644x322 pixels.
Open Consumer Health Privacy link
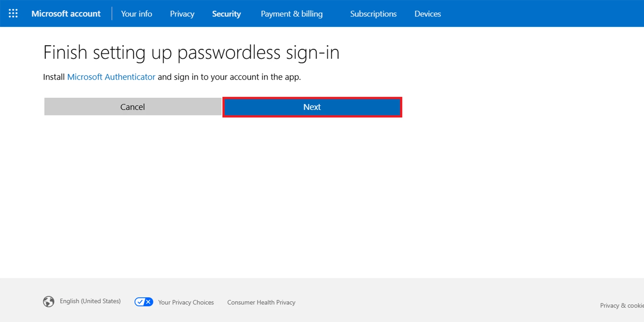pos(261,302)
